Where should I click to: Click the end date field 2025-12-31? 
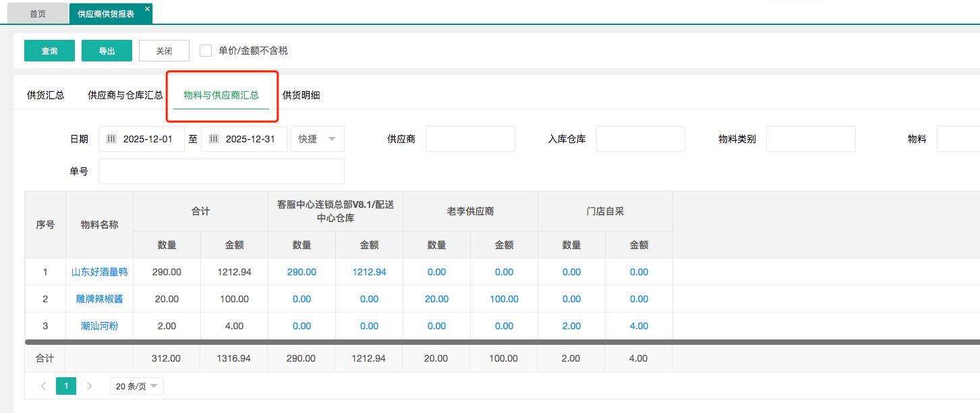click(x=244, y=139)
